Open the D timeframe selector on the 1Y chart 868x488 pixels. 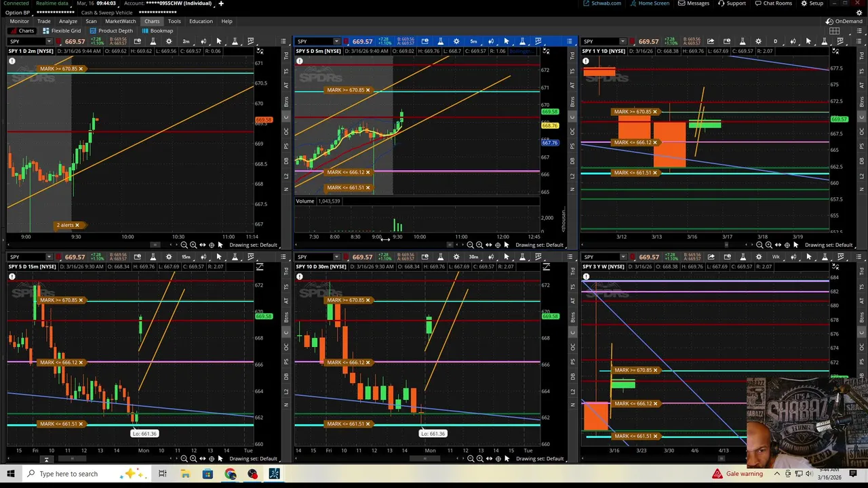[775, 41]
